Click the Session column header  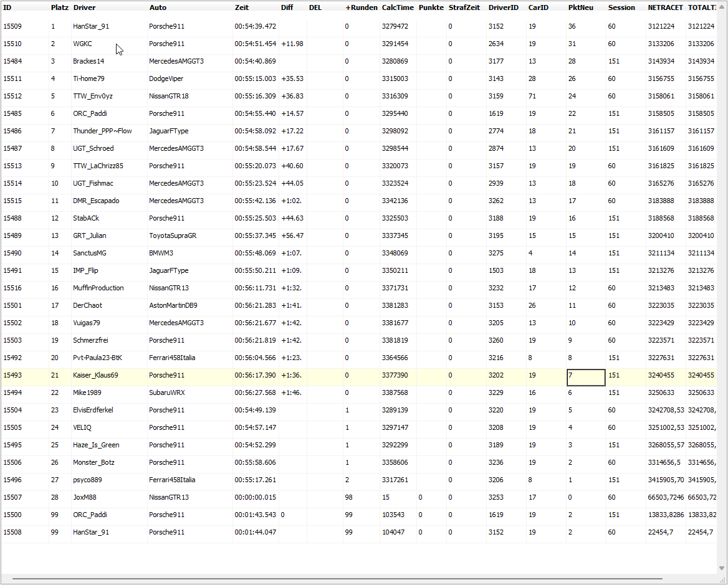coord(621,7)
